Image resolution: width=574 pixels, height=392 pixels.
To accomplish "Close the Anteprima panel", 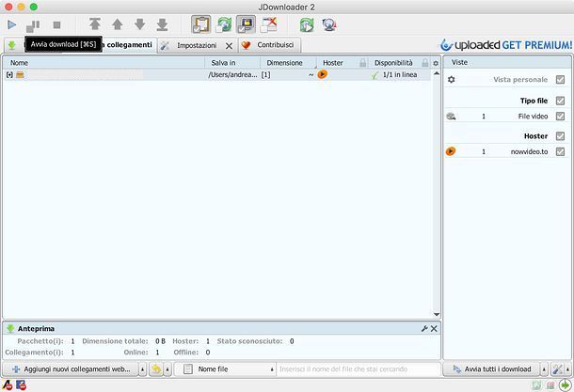I will pyautogui.click(x=434, y=328).
